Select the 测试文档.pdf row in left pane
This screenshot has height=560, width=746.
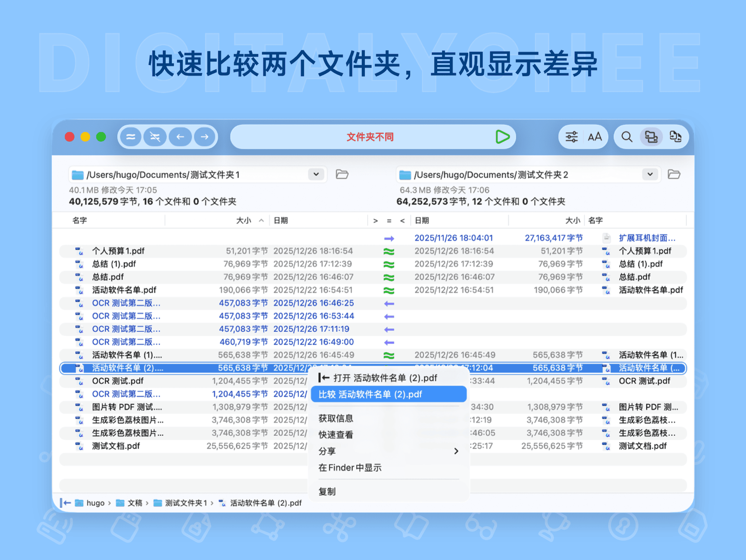(116, 446)
